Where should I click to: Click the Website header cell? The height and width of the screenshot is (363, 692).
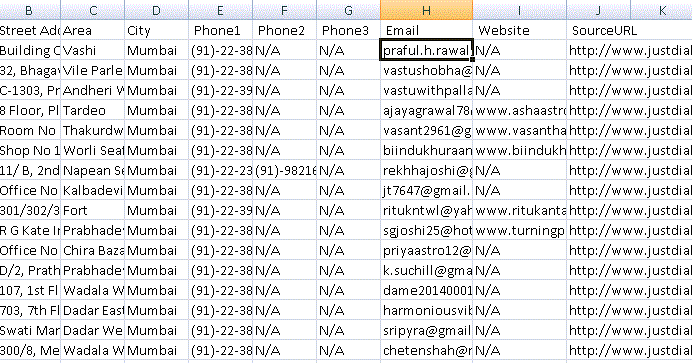click(x=519, y=30)
